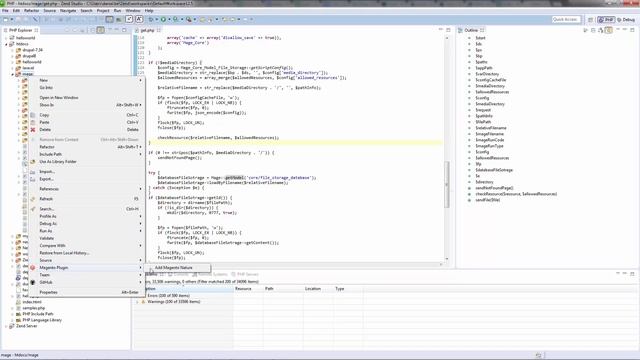The width and height of the screenshot is (640, 360).
Task: Click Add Magento Nature in submenu
Action: pos(173,268)
